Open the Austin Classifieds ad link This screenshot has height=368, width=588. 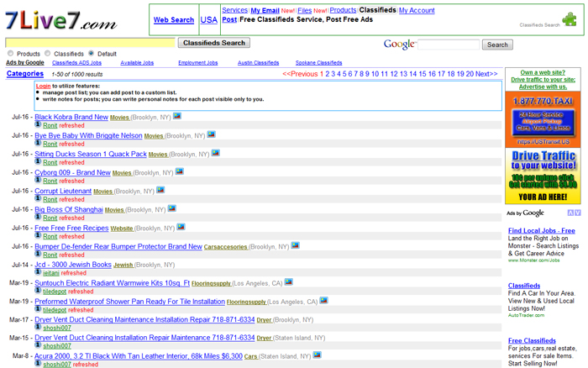pyautogui.click(x=259, y=63)
